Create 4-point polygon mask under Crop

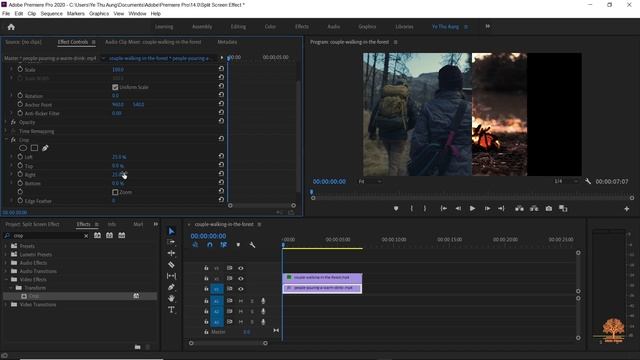[34, 148]
